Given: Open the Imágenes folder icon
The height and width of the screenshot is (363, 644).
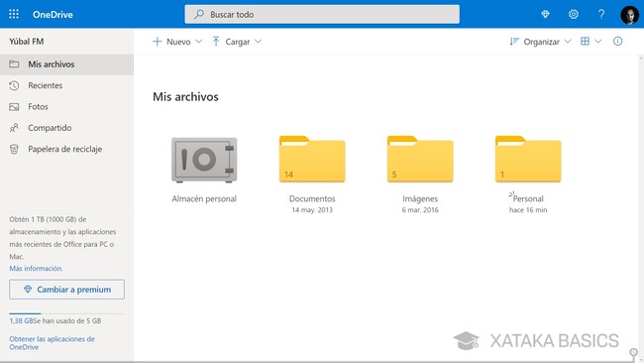Looking at the screenshot, I should coord(420,159).
